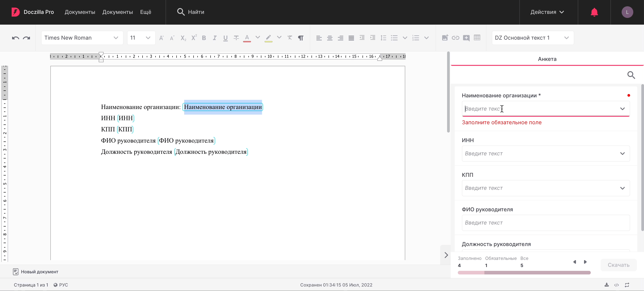Screen dimensions: 644x291
Task: Select the Анкета tab
Action: 547,59
